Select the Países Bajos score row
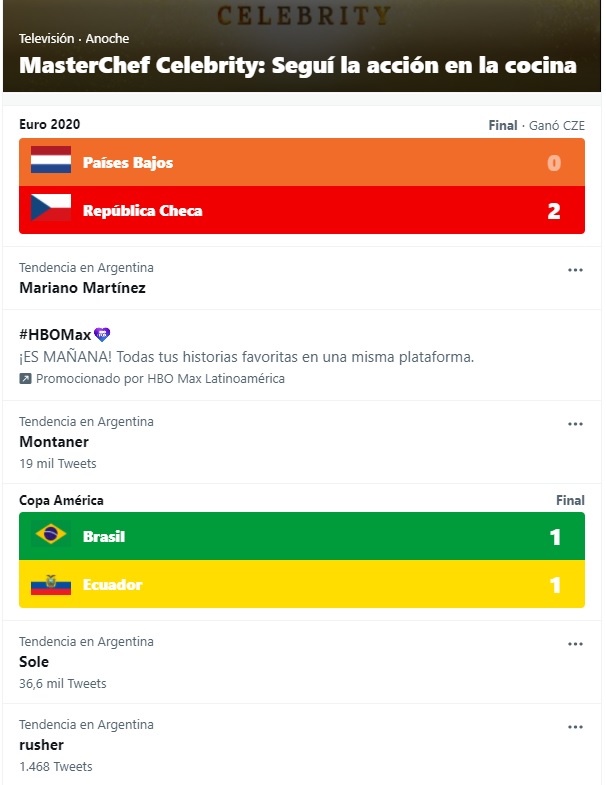The width and height of the screenshot is (606, 785). click(302, 162)
